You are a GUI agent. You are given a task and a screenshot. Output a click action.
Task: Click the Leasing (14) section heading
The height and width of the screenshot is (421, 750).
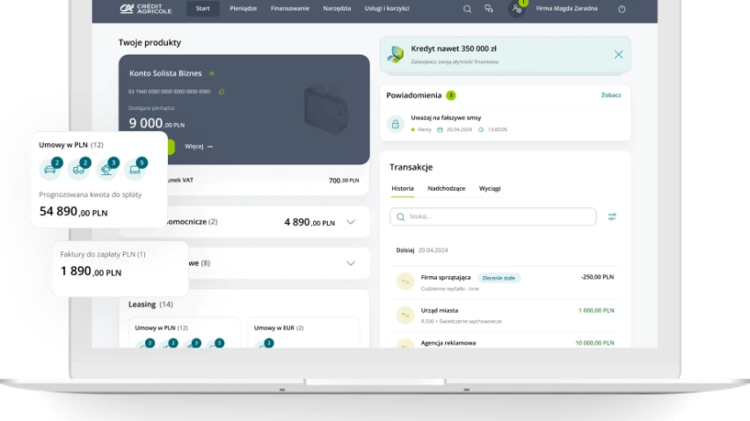coord(151,304)
